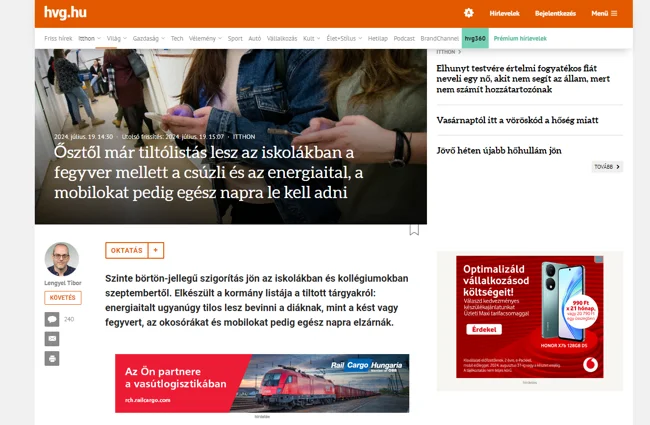The width and height of the screenshot is (650, 425).
Task: Follow the author with the KÖVETÉS button
Action: (x=62, y=297)
